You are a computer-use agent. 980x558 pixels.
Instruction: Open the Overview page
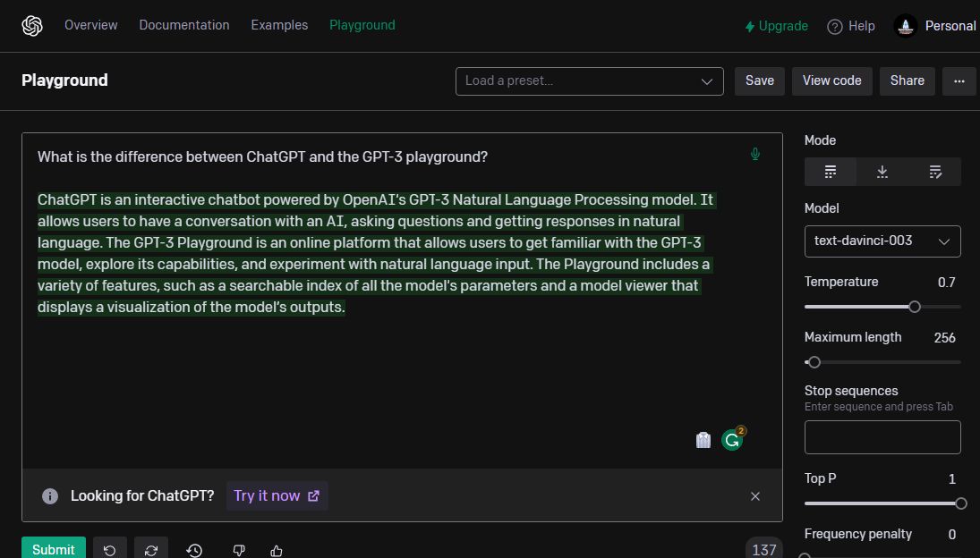click(x=90, y=26)
